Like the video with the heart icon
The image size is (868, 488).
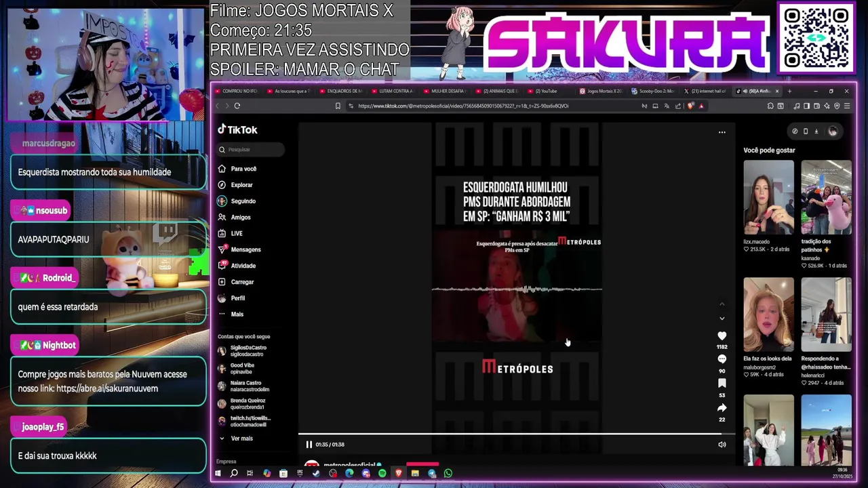click(x=722, y=335)
